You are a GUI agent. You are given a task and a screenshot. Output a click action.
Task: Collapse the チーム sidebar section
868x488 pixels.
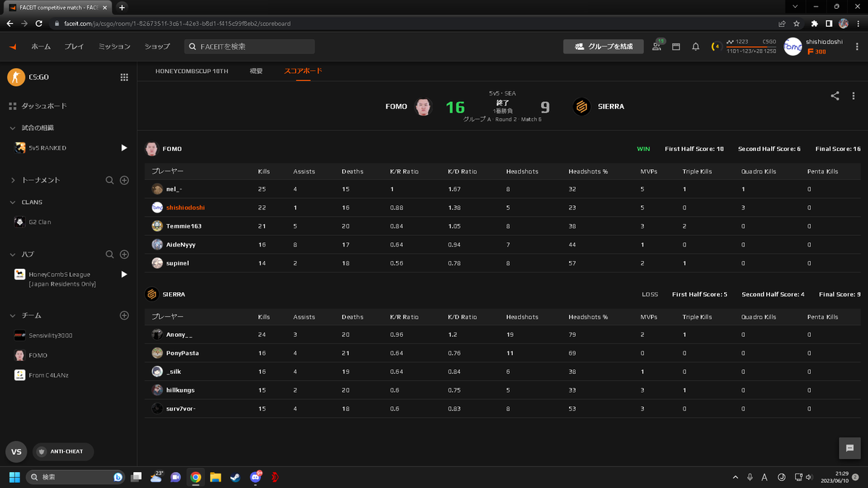pos(12,316)
